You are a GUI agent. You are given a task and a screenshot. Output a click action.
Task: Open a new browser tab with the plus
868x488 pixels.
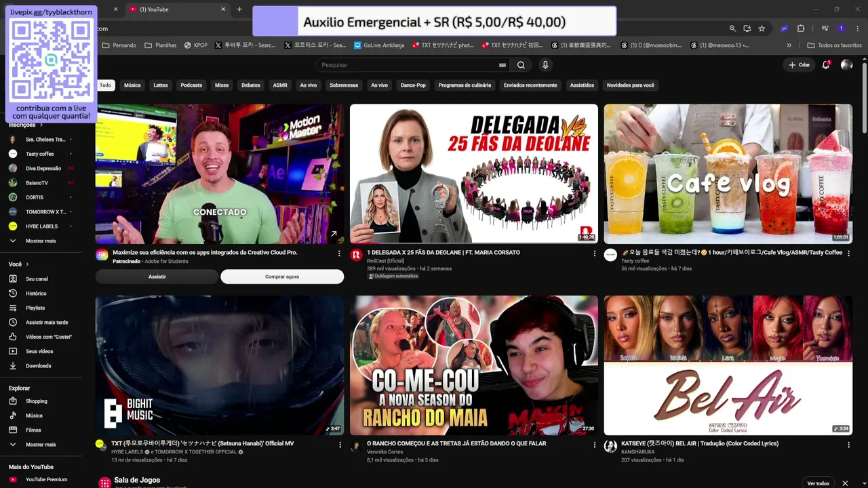point(239,9)
